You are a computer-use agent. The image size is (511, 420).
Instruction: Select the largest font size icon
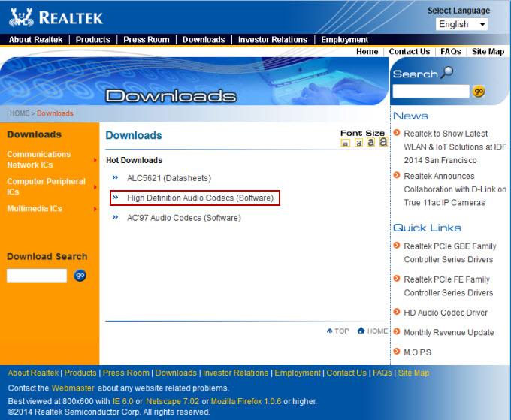coord(383,142)
